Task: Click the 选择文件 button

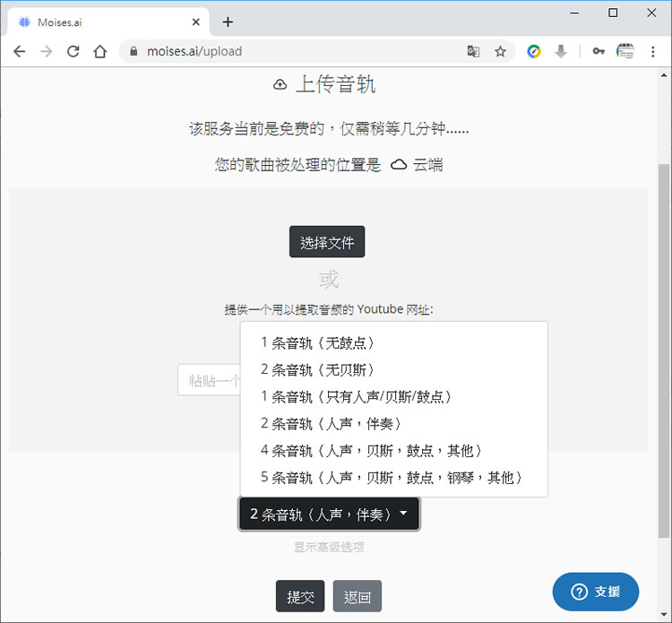Action: pyautogui.click(x=327, y=242)
